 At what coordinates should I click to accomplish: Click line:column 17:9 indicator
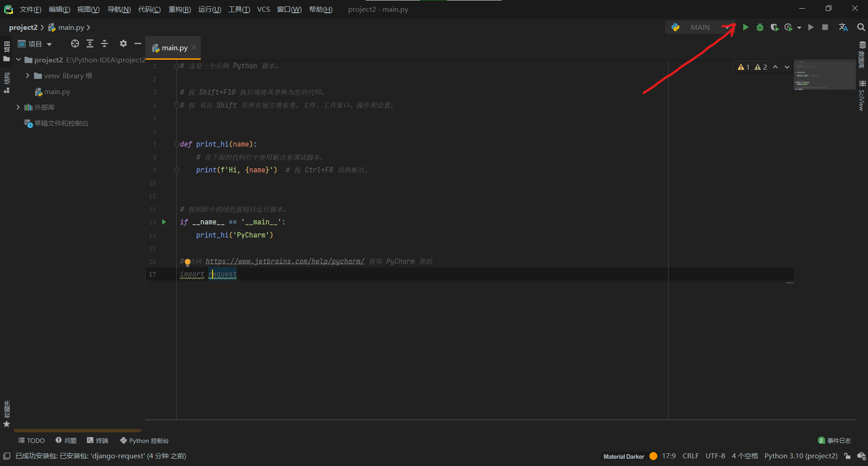[669, 456]
